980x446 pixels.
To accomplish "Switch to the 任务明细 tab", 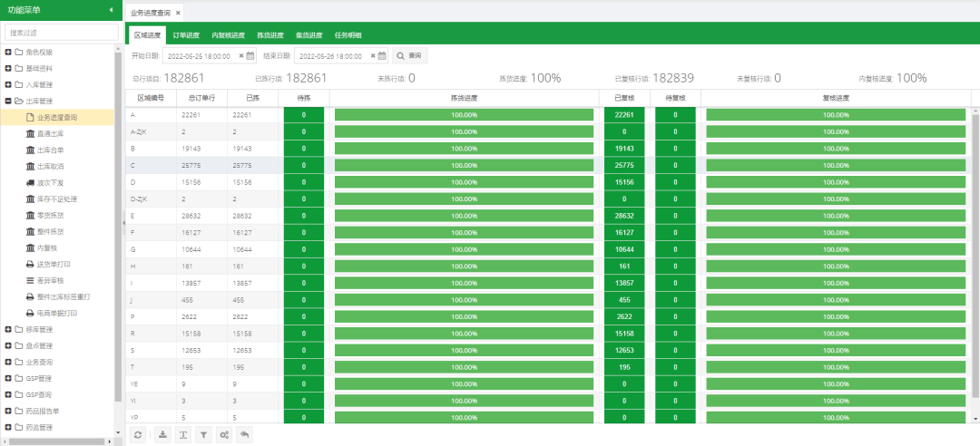I will tap(348, 35).
